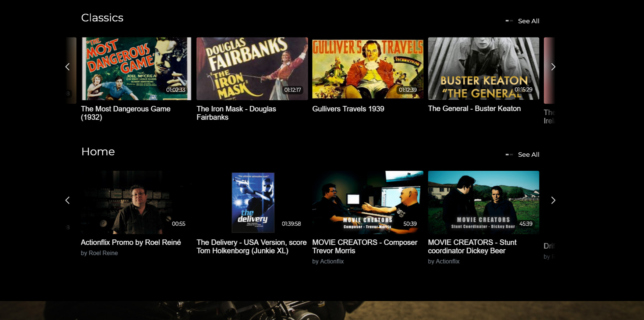Play Gulliver's Travels poster thumbnail
644x320 pixels.
(368, 68)
